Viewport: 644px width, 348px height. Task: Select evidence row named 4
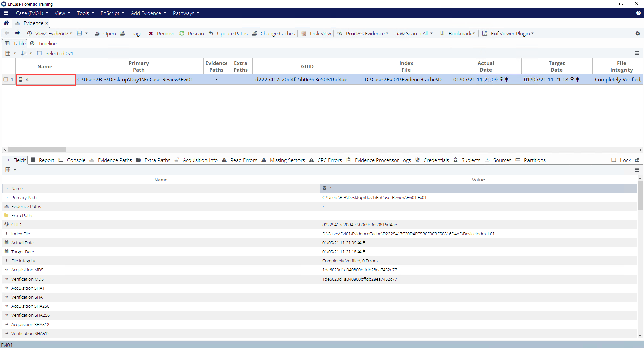tap(46, 80)
